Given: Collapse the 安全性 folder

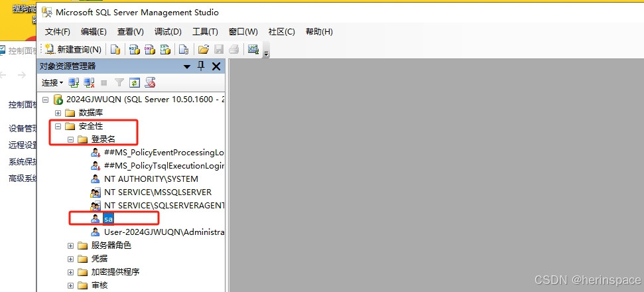Looking at the screenshot, I should [58, 127].
